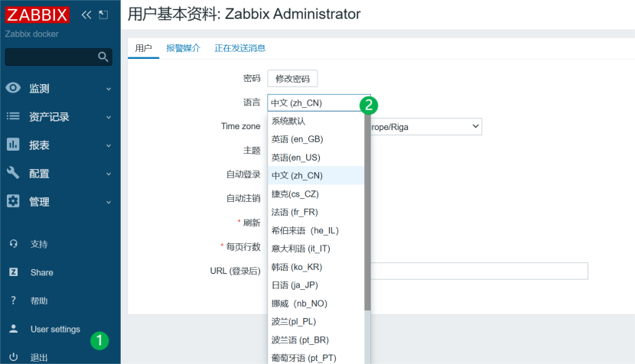
Task: Click the search magnifier icon
Action: click(x=103, y=57)
